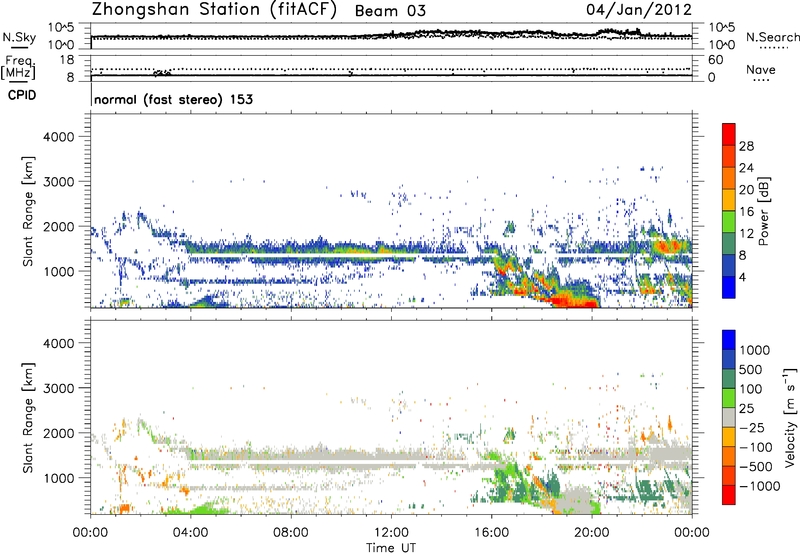Select the -100 label on velocity colorbar
The width and height of the screenshot is (800, 554).
click(x=756, y=447)
